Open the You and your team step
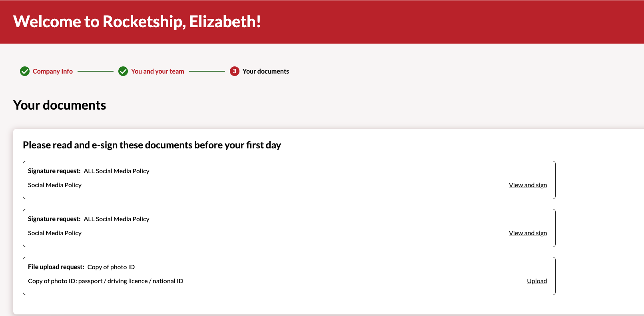 [x=158, y=71]
